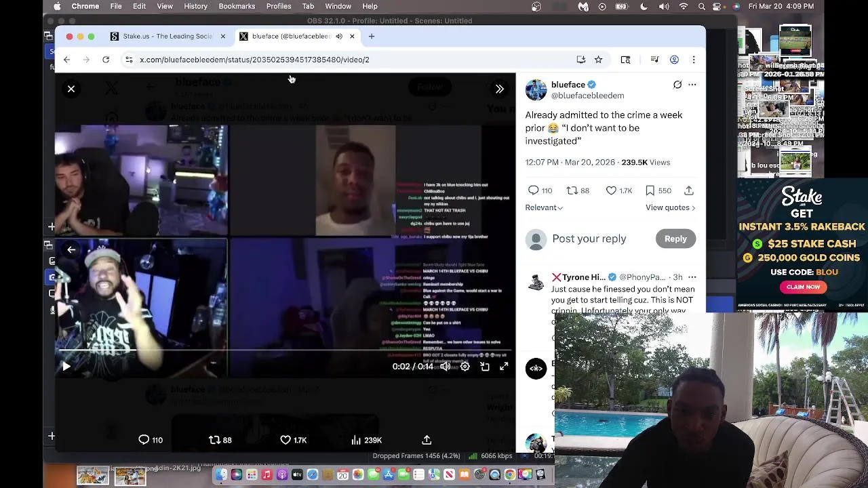Click the x.com address bar URL

click(254, 60)
